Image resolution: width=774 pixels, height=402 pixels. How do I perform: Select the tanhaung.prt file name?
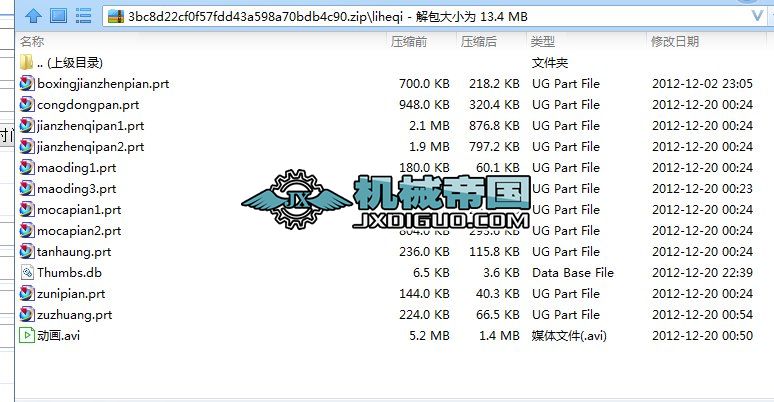tap(74, 252)
